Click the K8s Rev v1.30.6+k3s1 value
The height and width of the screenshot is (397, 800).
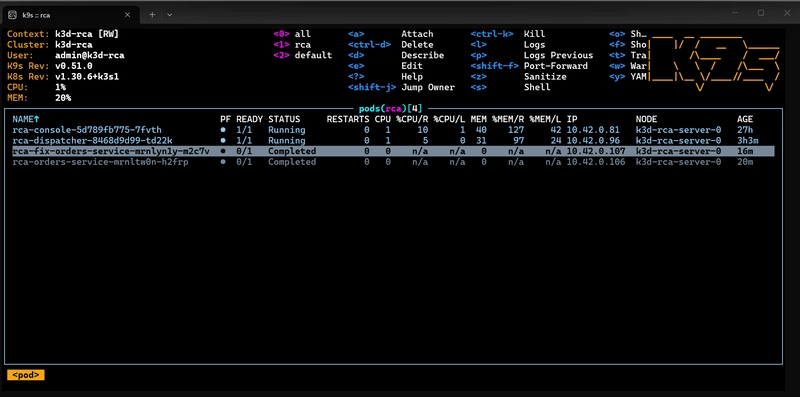[x=87, y=77]
